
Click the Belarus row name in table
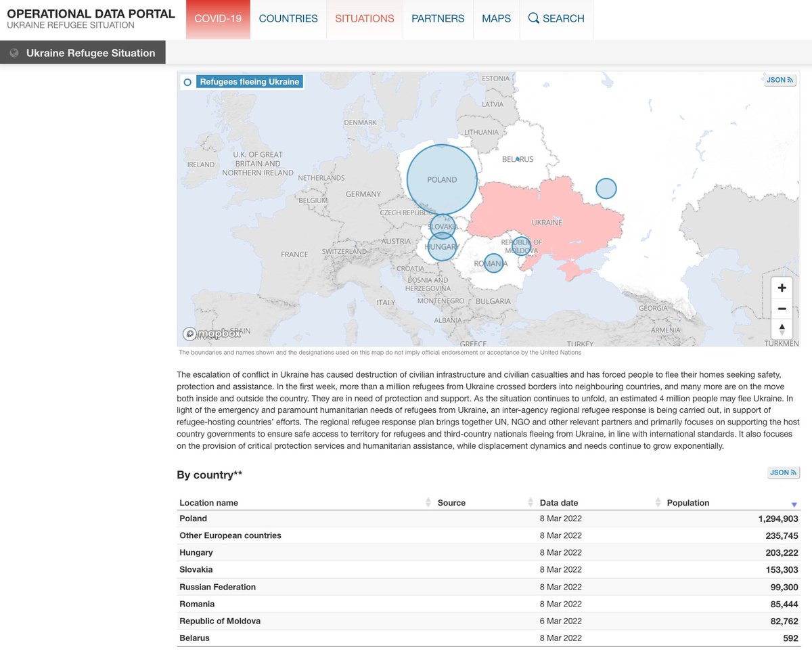pos(194,638)
